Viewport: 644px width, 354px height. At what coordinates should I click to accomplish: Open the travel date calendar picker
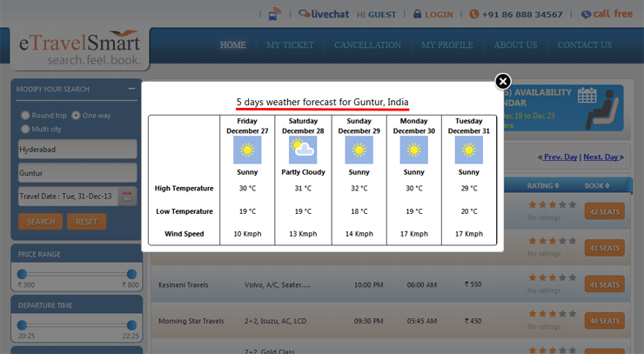126,197
